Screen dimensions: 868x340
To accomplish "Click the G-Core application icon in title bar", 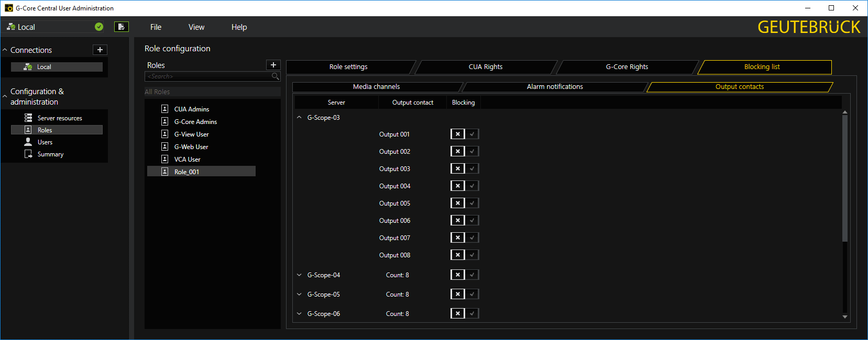I will 8,8.
